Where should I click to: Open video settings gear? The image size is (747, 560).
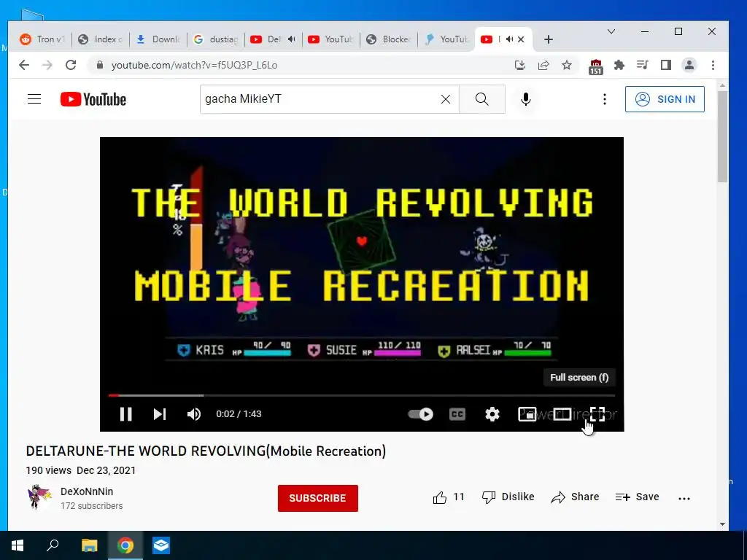492,414
